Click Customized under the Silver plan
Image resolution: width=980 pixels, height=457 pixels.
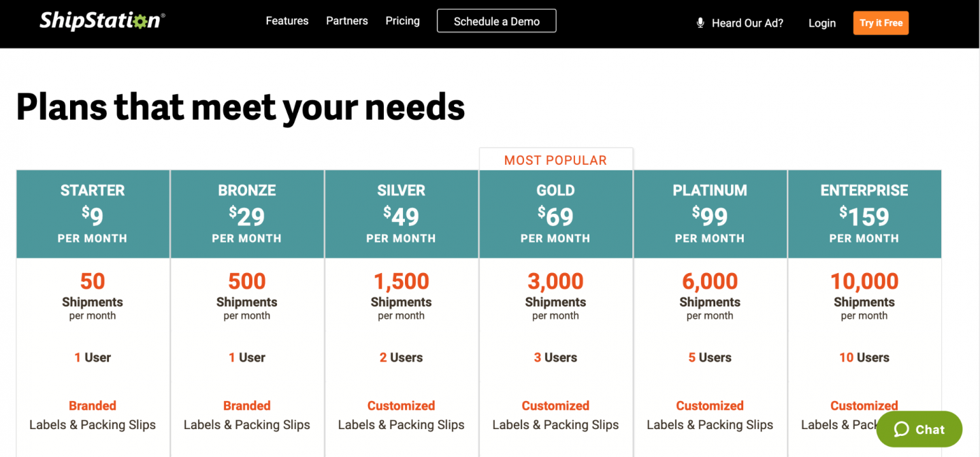pos(402,406)
